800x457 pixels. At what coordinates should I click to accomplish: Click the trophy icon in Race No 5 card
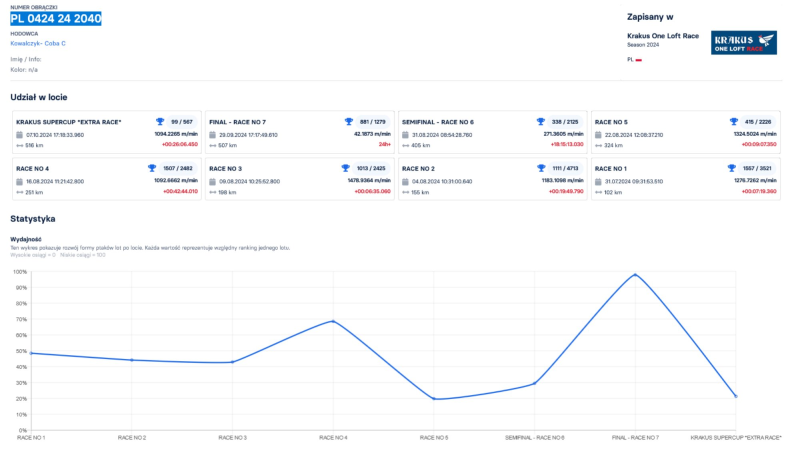point(733,121)
